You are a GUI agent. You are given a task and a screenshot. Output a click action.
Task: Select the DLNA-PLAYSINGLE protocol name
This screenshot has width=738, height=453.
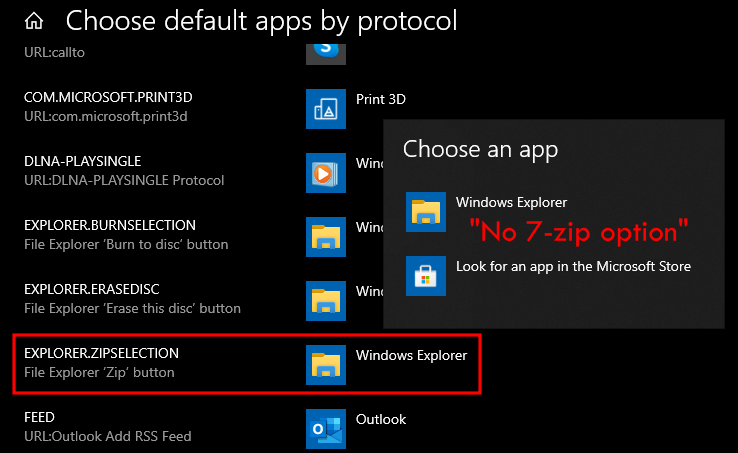[x=83, y=161]
